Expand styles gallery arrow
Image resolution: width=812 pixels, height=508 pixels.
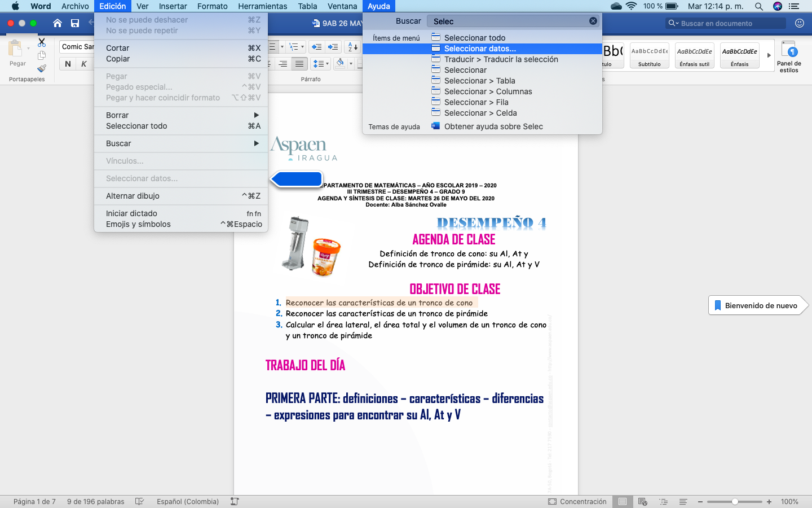click(x=769, y=55)
